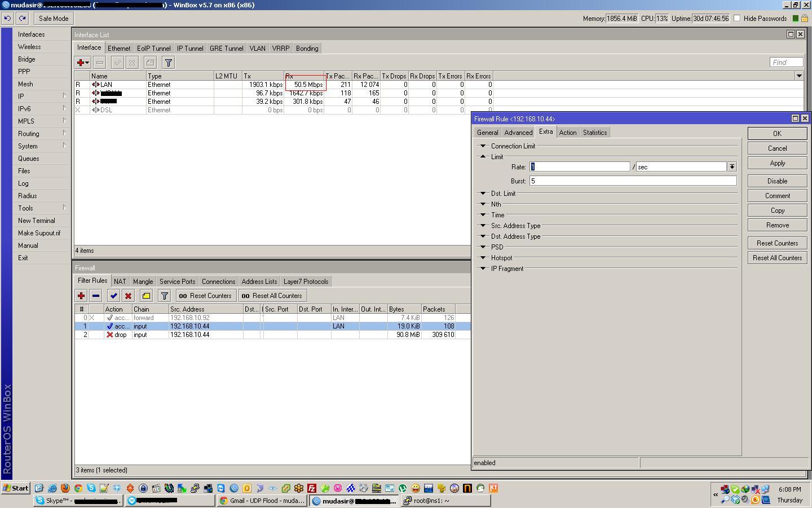Switch to Skype taskbar window

[78, 501]
